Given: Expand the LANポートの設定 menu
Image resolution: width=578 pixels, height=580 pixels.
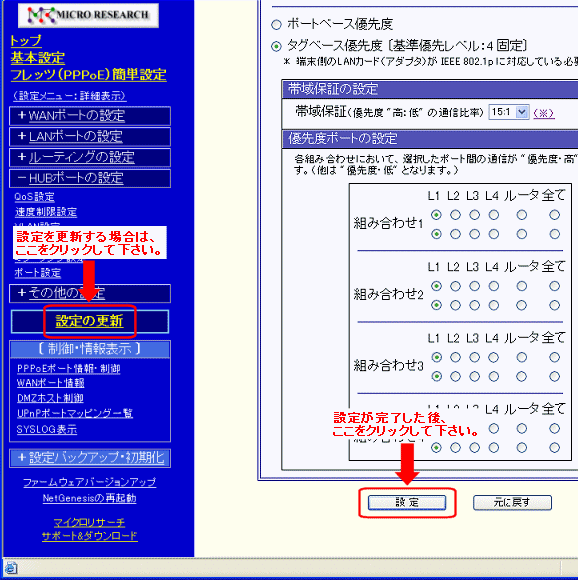Looking at the screenshot, I should (90, 136).
